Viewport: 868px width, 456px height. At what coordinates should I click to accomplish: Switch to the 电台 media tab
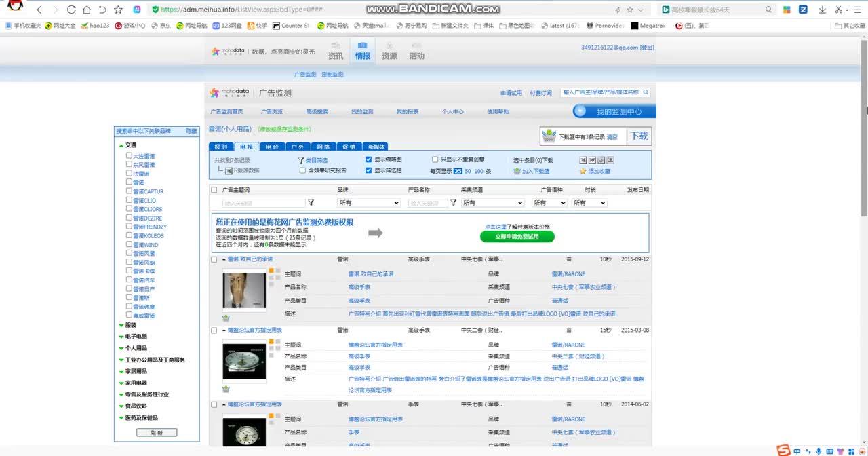pos(272,147)
